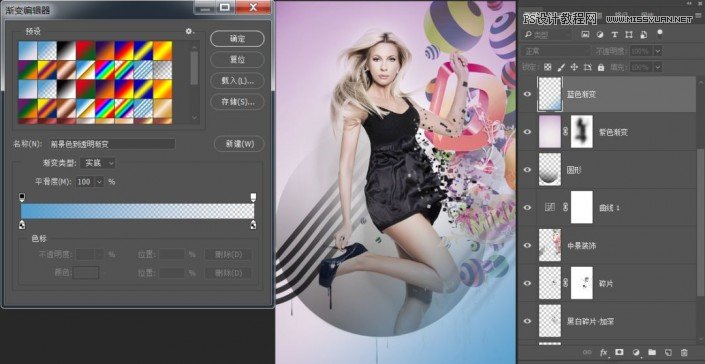The image size is (705, 364).
Task: Hide the 碎片 layer
Action: [x=528, y=283]
